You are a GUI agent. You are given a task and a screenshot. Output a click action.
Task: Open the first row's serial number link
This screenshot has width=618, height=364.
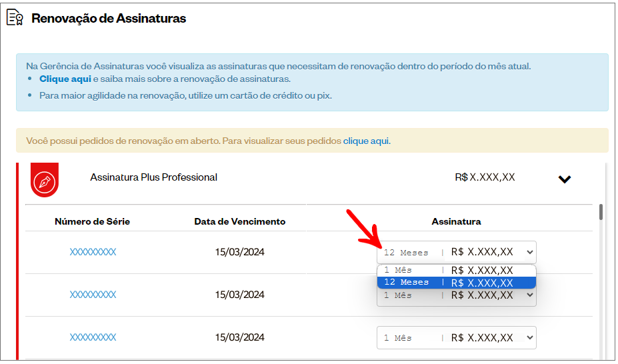click(x=93, y=252)
